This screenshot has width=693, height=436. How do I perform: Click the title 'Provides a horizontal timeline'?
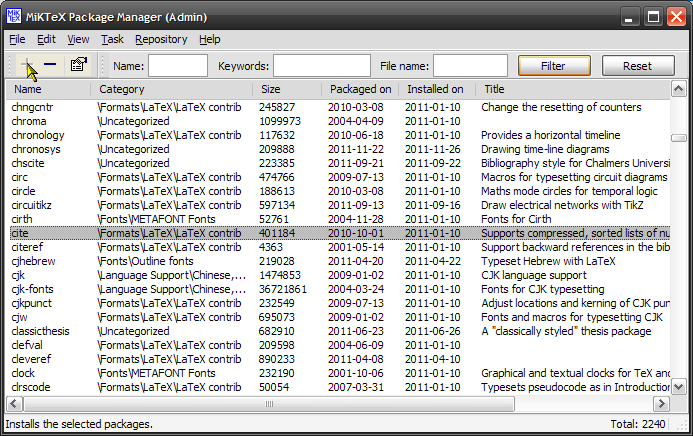pos(551,135)
